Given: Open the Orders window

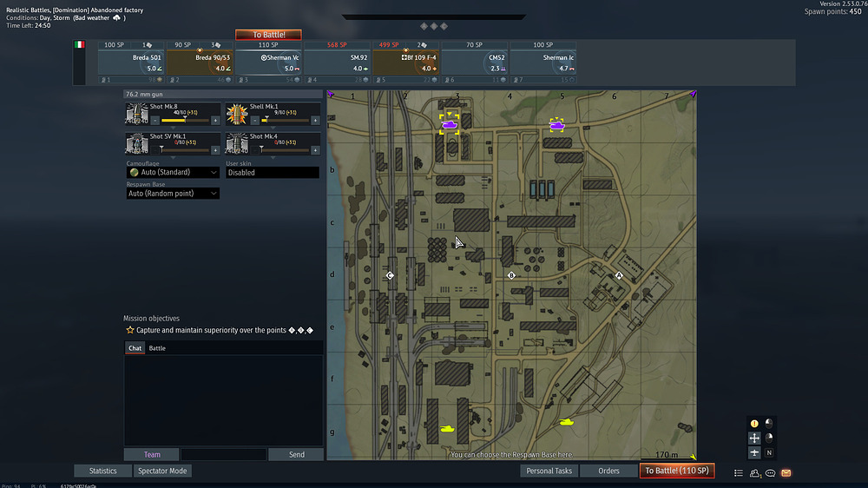Looking at the screenshot, I should pyautogui.click(x=609, y=471).
